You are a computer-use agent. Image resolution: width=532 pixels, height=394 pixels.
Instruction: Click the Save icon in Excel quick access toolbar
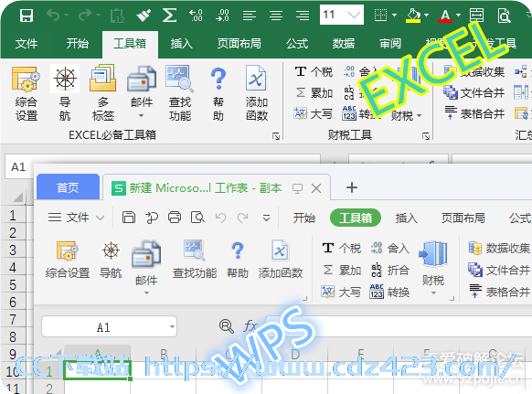coord(27,16)
